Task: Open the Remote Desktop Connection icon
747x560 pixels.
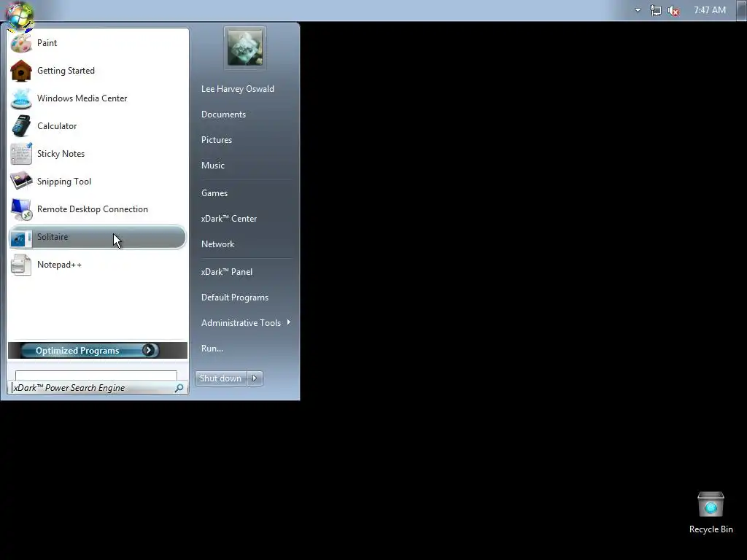Action: pos(21,209)
